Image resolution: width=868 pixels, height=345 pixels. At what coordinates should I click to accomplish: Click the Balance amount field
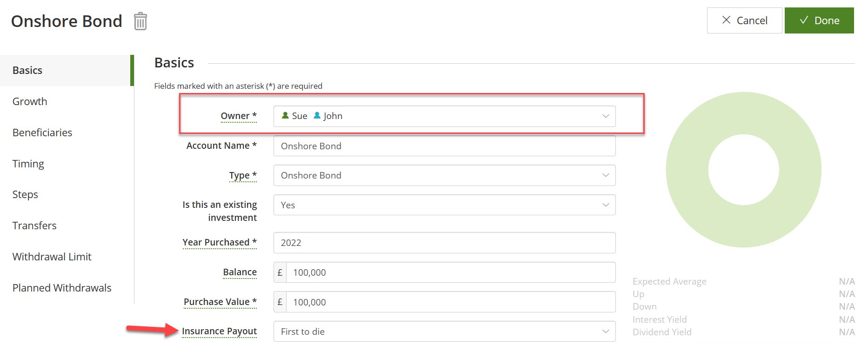point(450,272)
